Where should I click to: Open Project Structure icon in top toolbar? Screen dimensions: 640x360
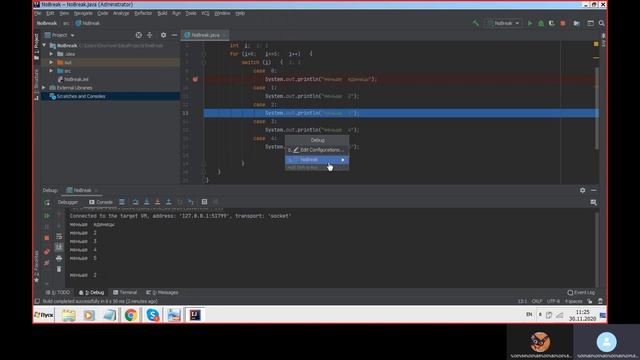click(576, 23)
